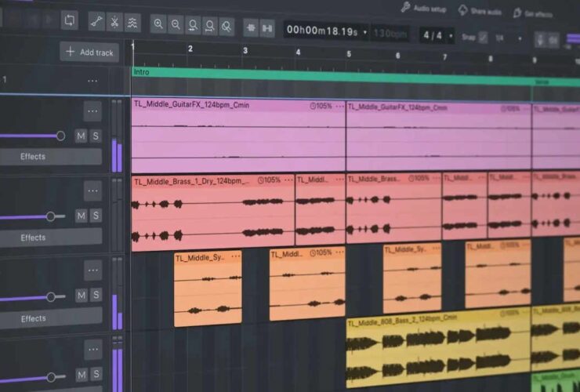Click the Add track button
580x392 pixels.
pos(89,52)
